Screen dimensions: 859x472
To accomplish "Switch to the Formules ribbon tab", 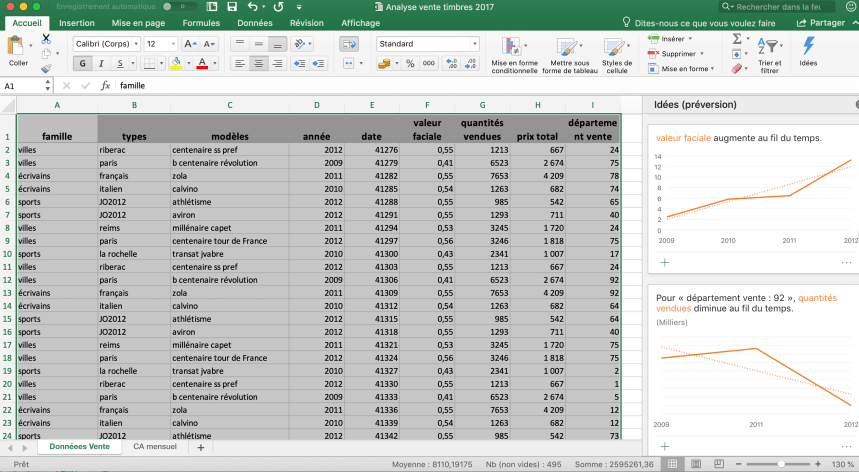I will (x=201, y=22).
